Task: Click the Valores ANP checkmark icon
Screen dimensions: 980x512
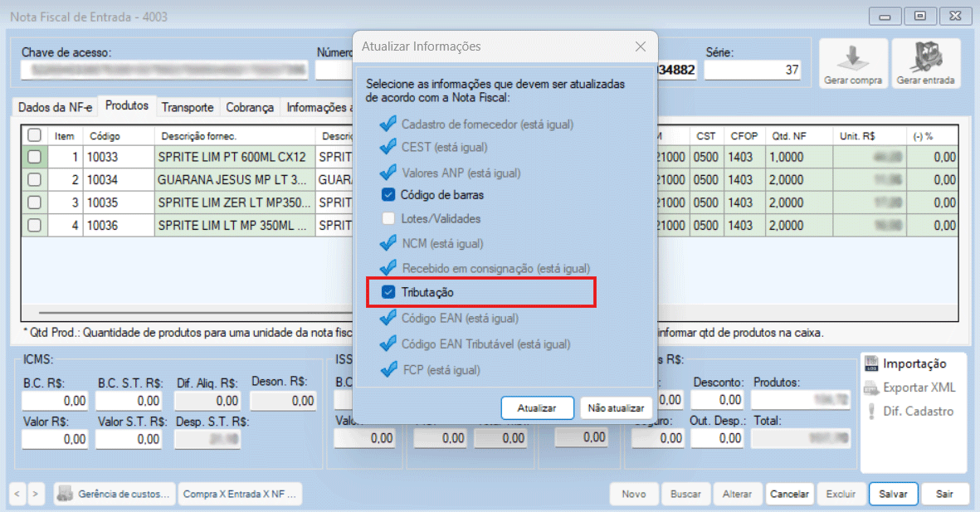Action: coord(388,173)
